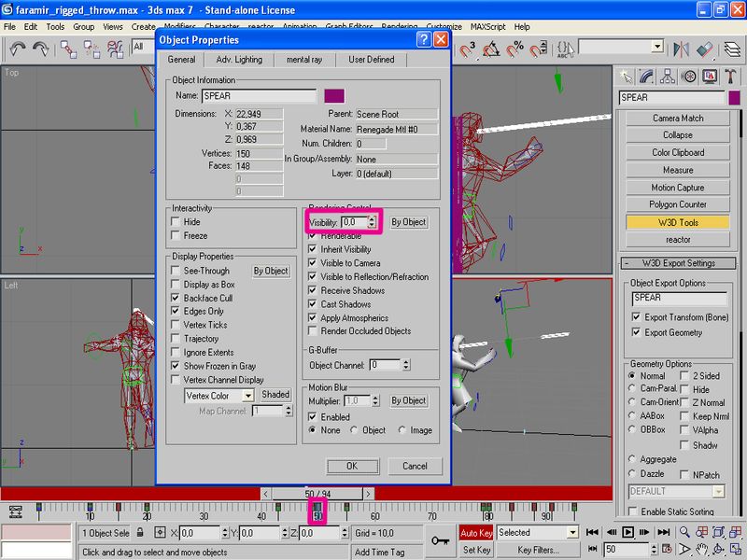Confirm the dialog with OK

[352, 466]
